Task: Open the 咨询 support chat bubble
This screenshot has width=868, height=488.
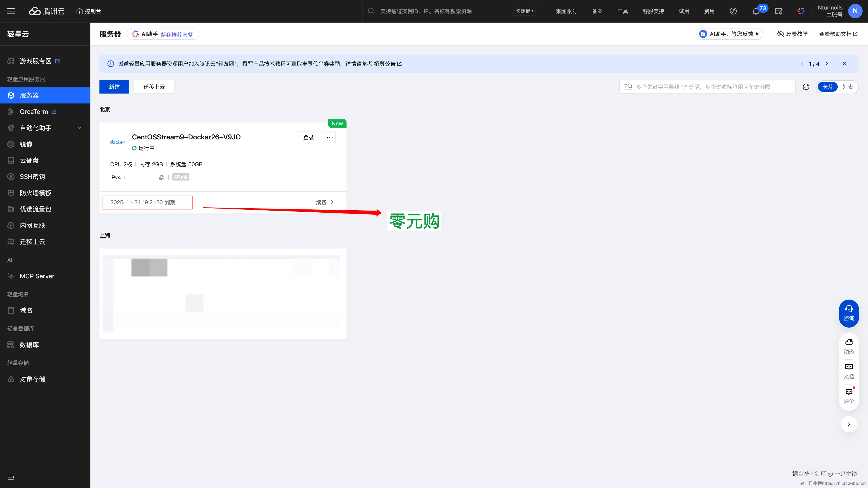Action: pyautogui.click(x=849, y=313)
